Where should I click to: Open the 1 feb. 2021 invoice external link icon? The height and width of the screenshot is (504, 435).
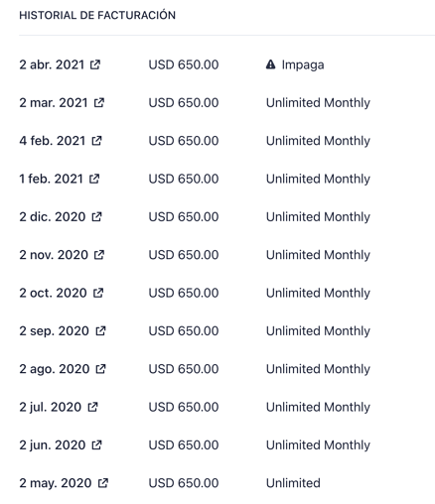94,179
